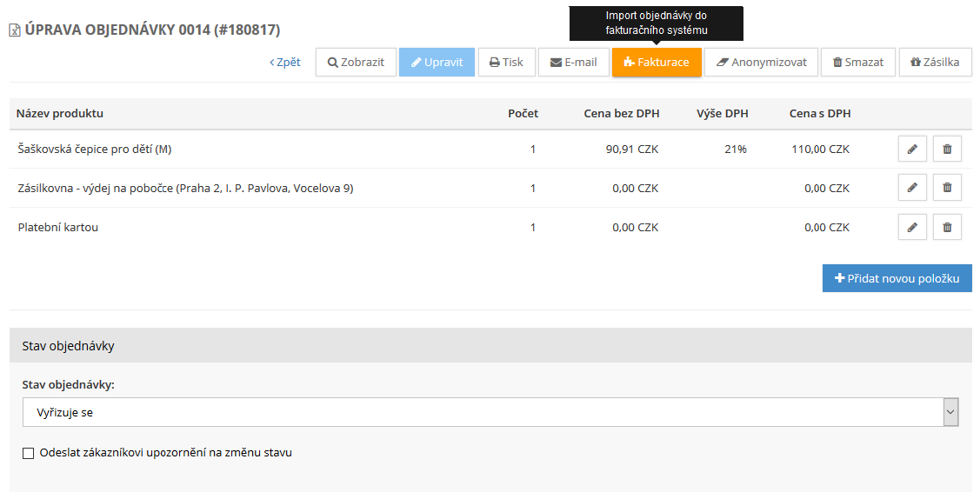
Task: Open Zásilka shipment button
Action: [935, 63]
